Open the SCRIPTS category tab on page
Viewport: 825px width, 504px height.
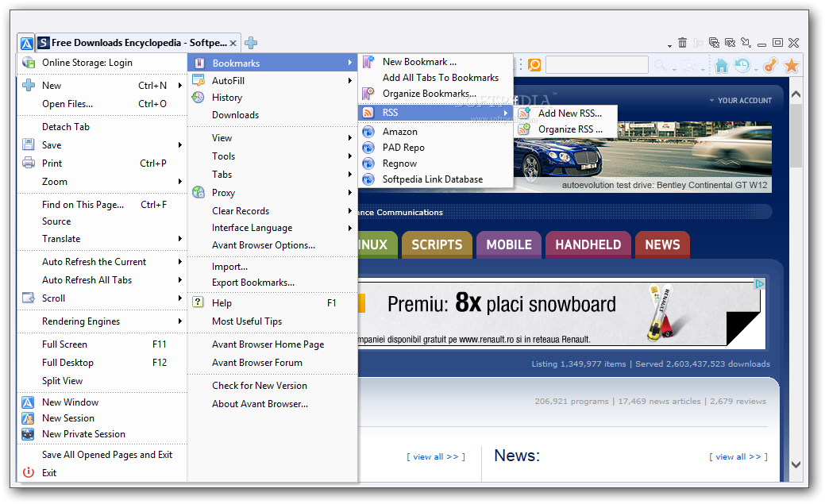tap(437, 244)
